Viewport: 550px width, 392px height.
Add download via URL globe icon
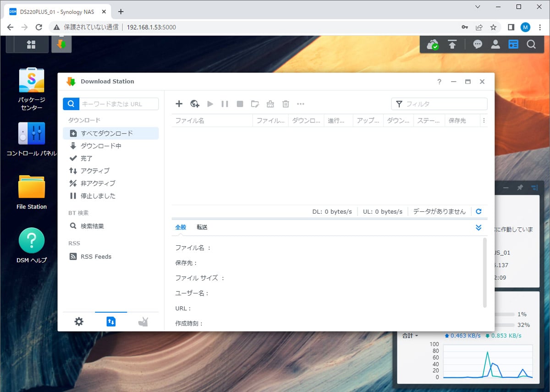195,104
